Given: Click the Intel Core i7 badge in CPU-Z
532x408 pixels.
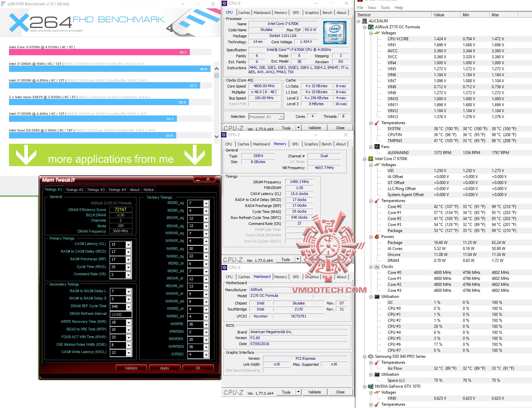Looking at the screenshot, I should (x=334, y=32).
